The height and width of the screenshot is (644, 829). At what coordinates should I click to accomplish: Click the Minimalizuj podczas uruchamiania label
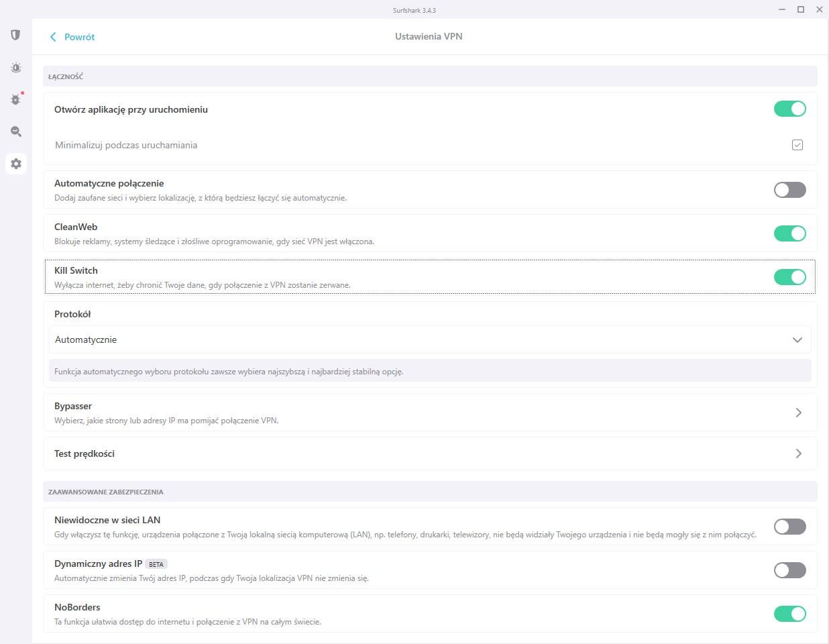pyautogui.click(x=126, y=145)
